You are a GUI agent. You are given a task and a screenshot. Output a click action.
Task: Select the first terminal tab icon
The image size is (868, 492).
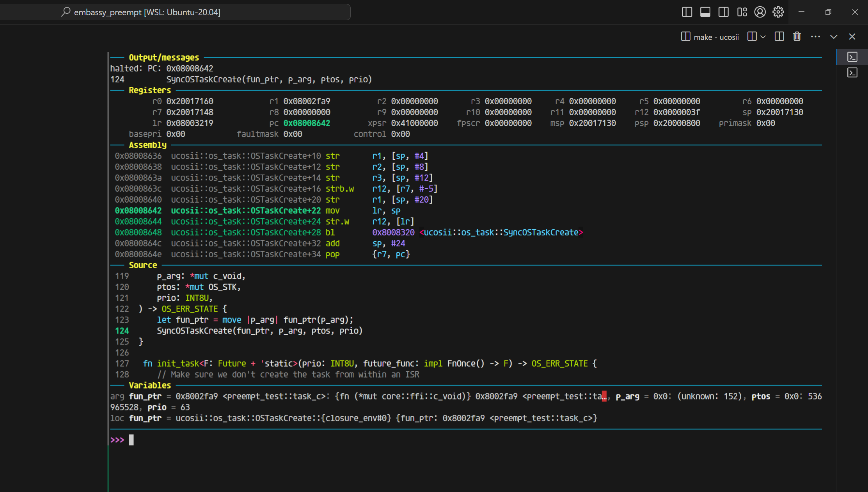point(852,57)
